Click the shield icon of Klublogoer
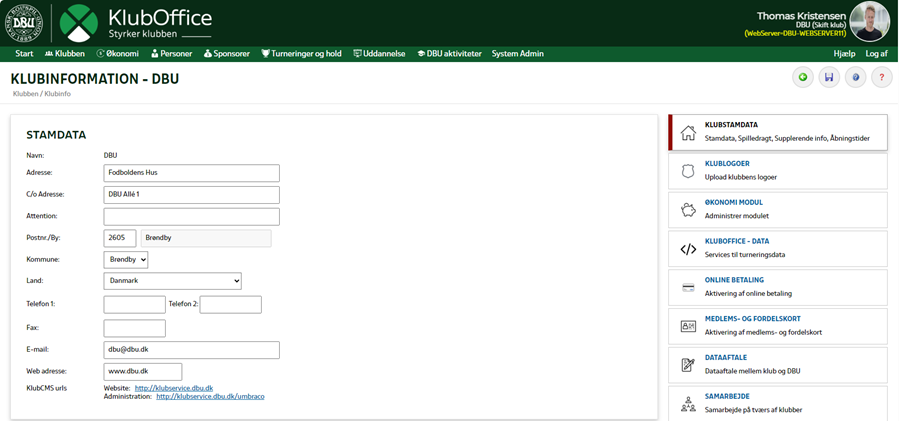Image resolution: width=900 pixels, height=421 pixels. pos(688,172)
